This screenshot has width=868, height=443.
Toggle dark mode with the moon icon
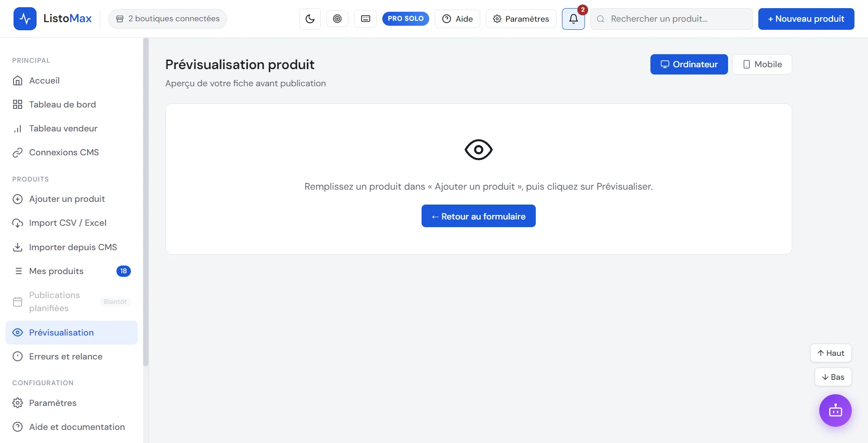pos(310,19)
